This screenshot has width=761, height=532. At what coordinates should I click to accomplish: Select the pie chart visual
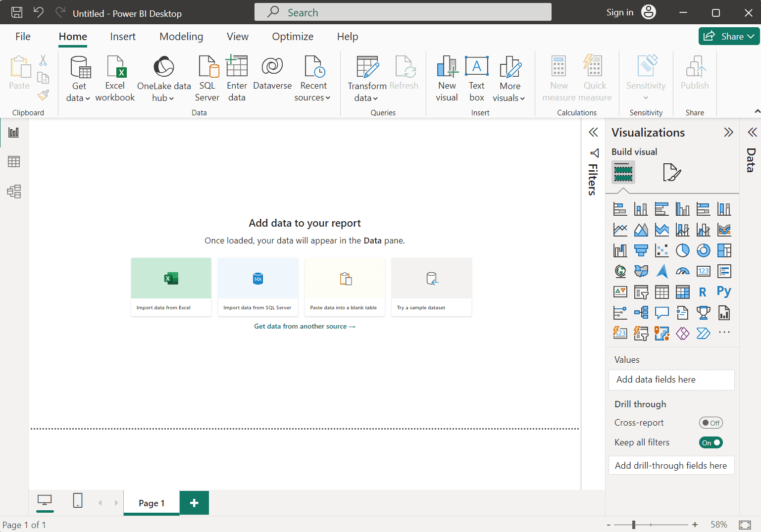tap(683, 250)
